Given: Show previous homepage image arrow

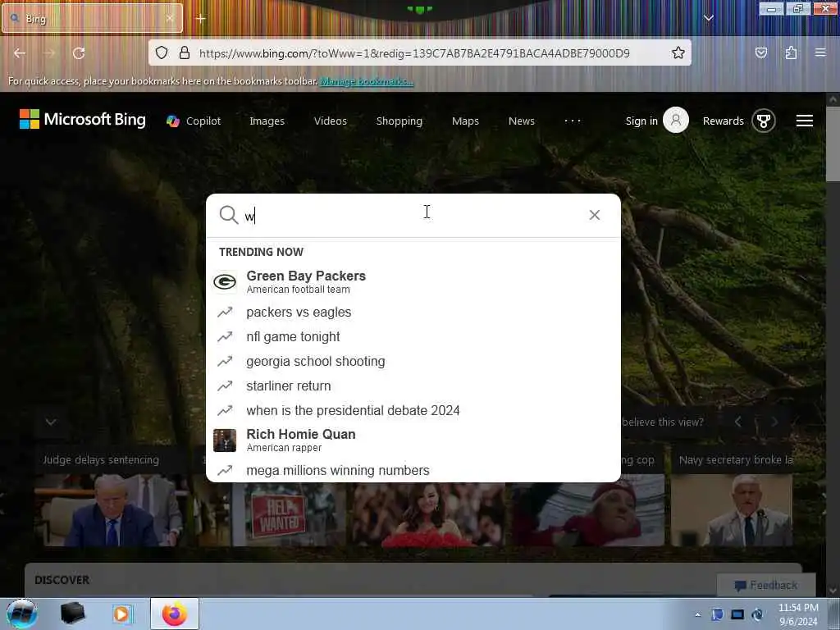Looking at the screenshot, I should (x=737, y=422).
